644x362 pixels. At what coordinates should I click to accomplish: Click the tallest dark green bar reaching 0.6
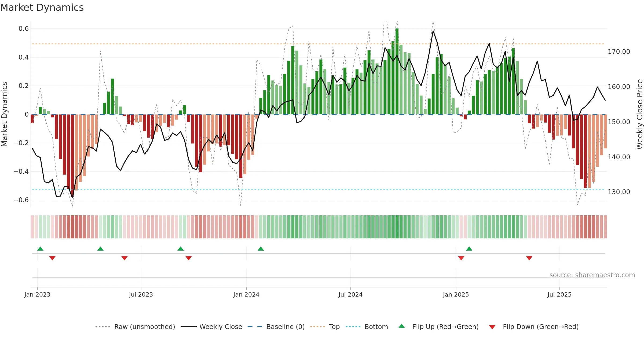tap(397, 71)
